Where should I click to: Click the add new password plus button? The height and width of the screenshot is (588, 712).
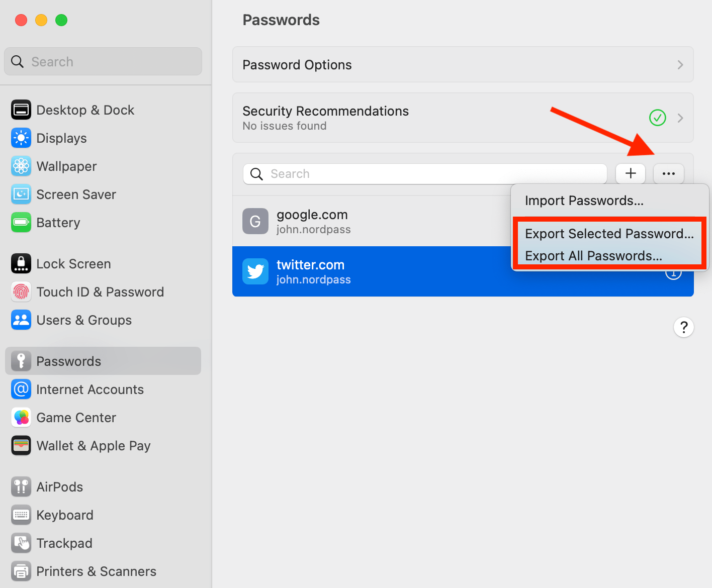(x=631, y=173)
